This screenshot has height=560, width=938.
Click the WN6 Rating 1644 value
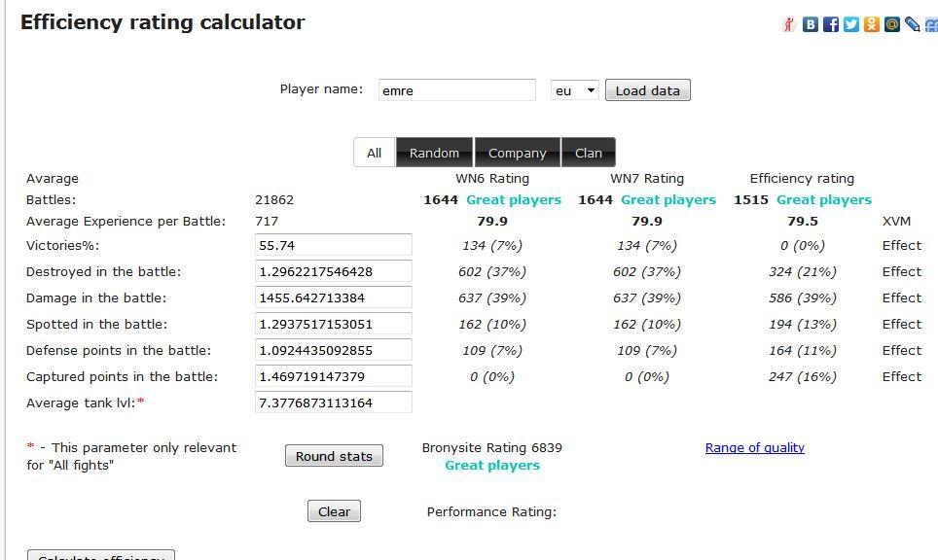[x=441, y=199]
